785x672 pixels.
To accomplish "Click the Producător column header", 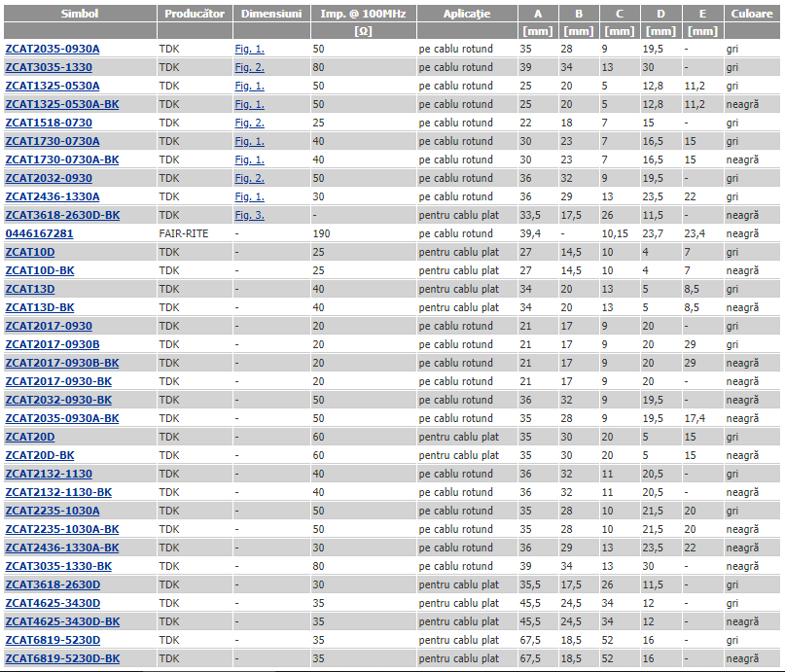I will pyautogui.click(x=195, y=15).
